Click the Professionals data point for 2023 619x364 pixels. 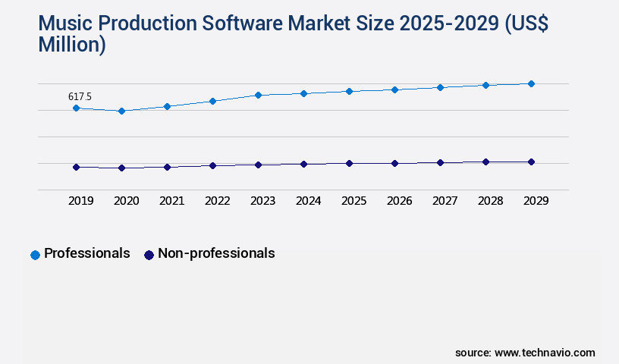(258, 96)
